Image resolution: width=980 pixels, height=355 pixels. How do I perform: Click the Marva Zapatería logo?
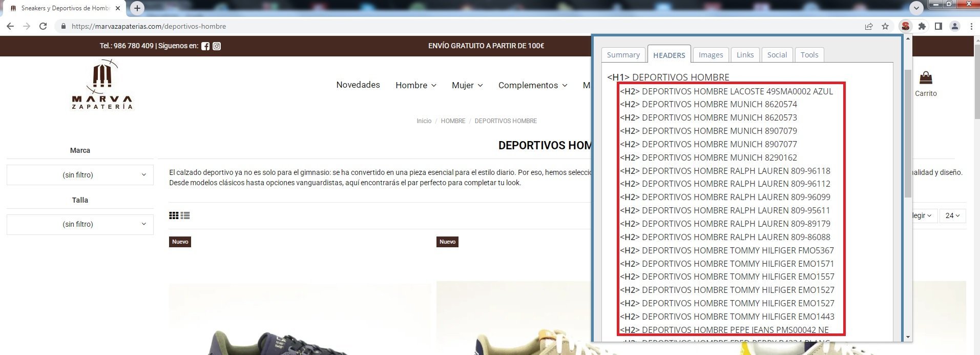coord(102,85)
